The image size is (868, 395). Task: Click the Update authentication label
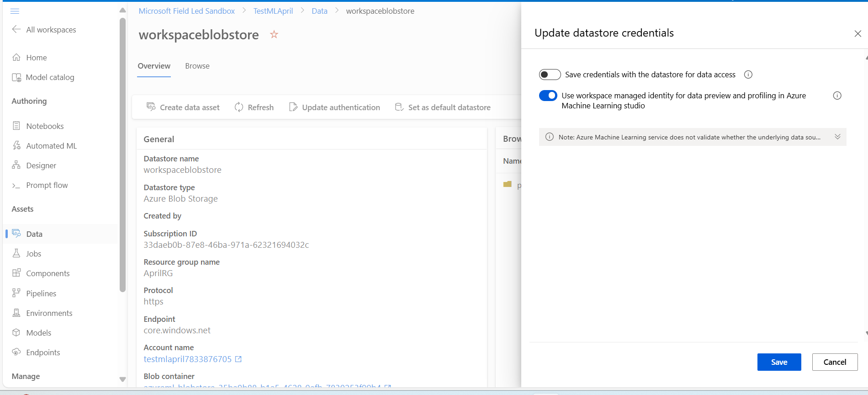coord(341,107)
